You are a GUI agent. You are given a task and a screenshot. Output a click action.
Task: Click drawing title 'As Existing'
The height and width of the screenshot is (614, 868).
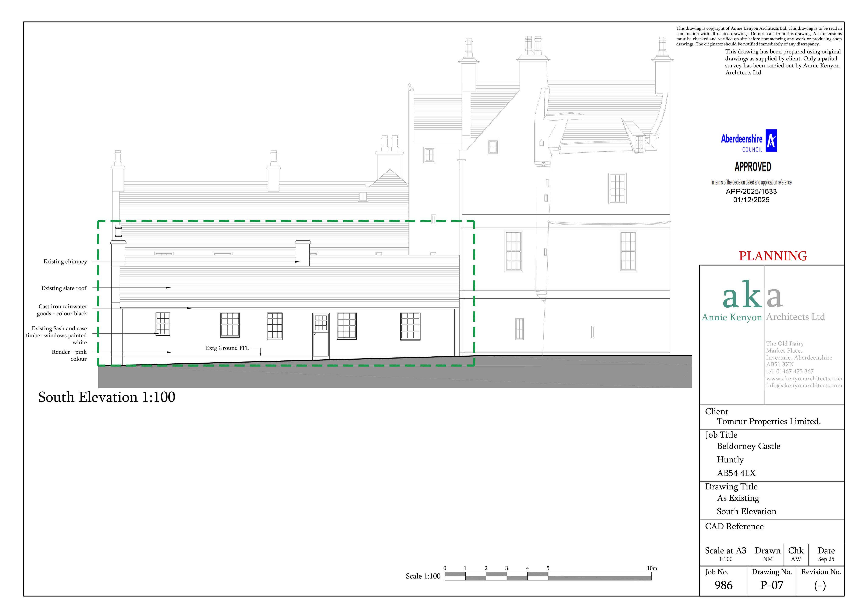click(x=738, y=498)
